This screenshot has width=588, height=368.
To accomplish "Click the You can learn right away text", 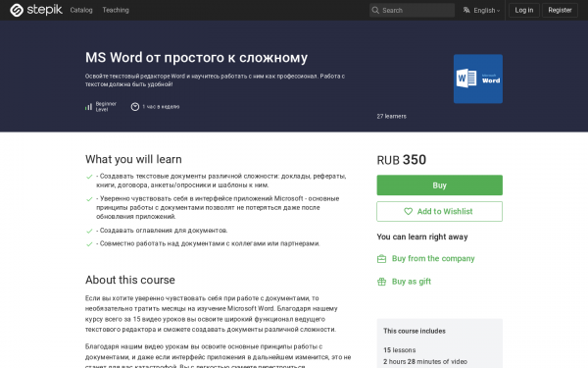I will [422, 237].
